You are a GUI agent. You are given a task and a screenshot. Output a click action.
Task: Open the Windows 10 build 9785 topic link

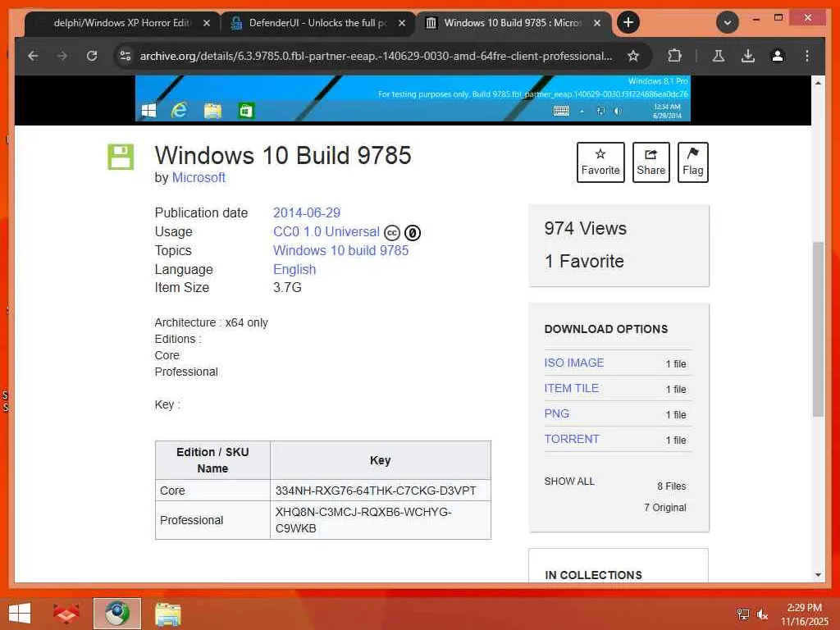coord(340,250)
